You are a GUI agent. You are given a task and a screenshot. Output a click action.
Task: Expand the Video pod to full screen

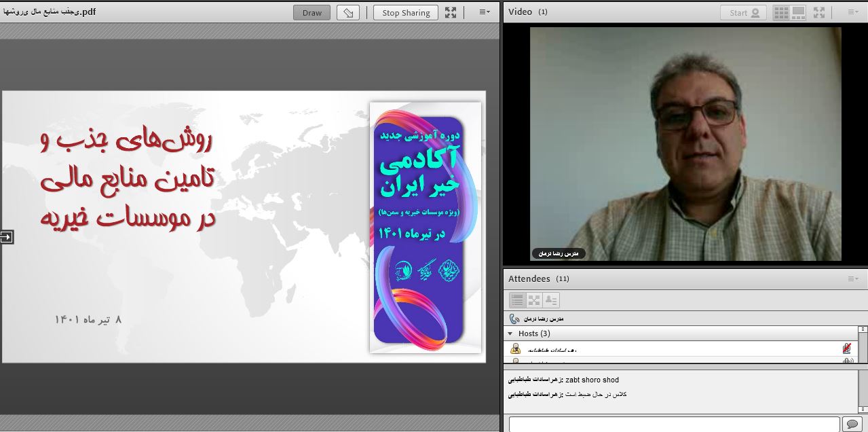tap(819, 12)
